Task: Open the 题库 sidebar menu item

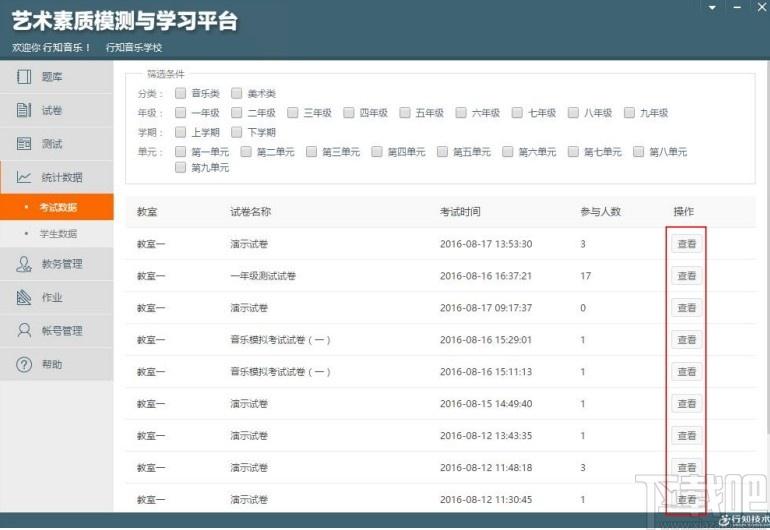Action: pos(56,77)
